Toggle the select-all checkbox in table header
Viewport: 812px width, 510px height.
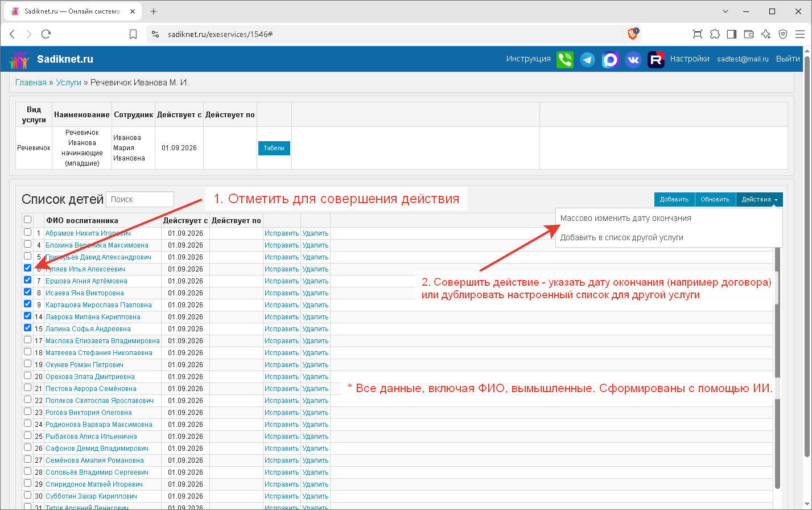coord(27,220)
